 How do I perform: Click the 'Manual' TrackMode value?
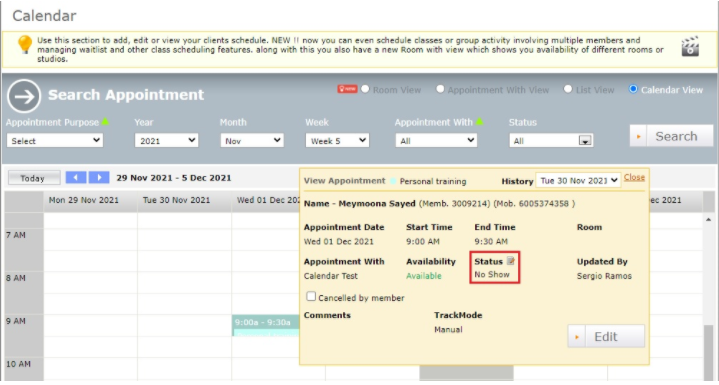coord(448,330)
